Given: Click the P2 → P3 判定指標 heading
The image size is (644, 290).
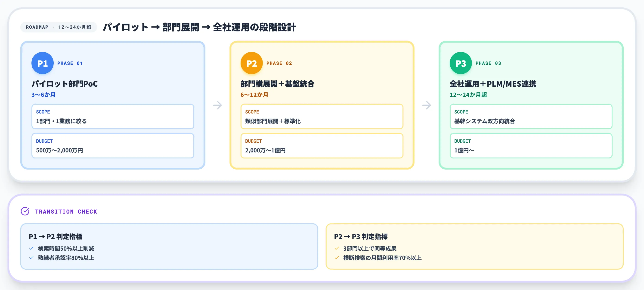Looking at the screenshot, I should 361,236.
